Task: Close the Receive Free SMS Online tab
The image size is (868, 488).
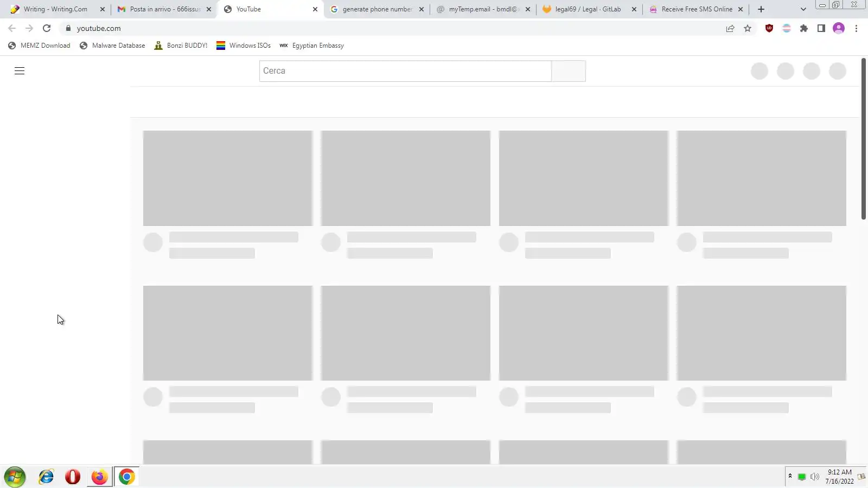Action: 741,9
